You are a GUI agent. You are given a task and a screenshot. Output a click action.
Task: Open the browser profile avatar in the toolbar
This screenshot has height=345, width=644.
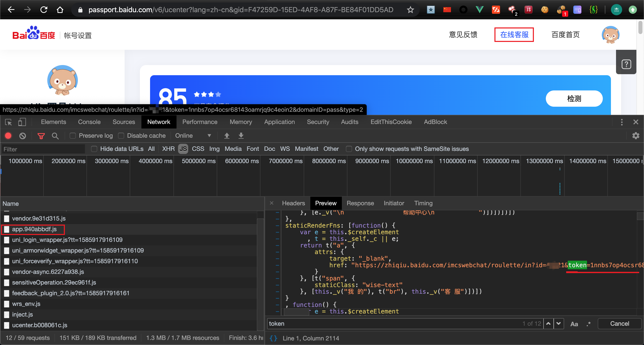pos(616,10)
